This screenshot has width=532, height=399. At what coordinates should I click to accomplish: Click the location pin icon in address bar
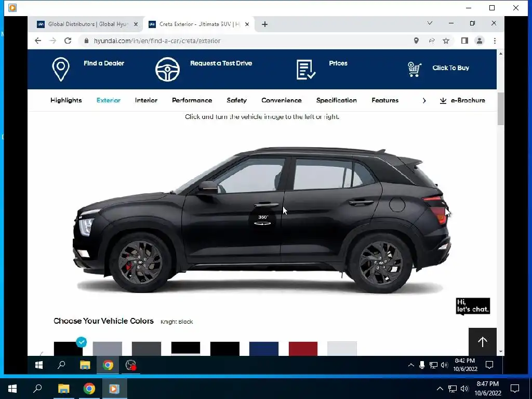pos(416,41)
